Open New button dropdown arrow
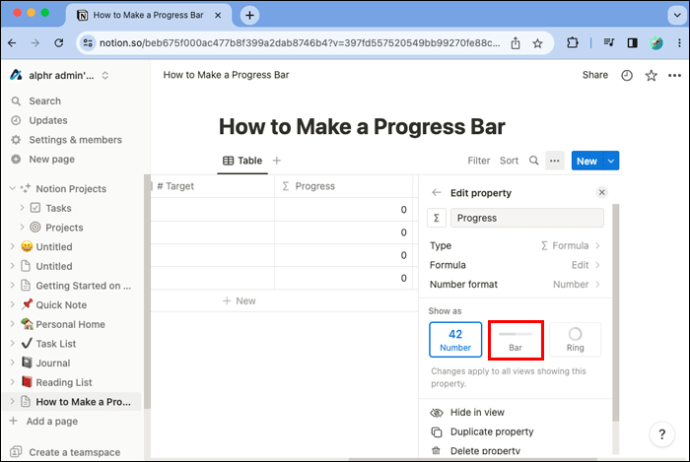Image resolution: width=690 pixels, height=462 pixels. click(611, 161)
